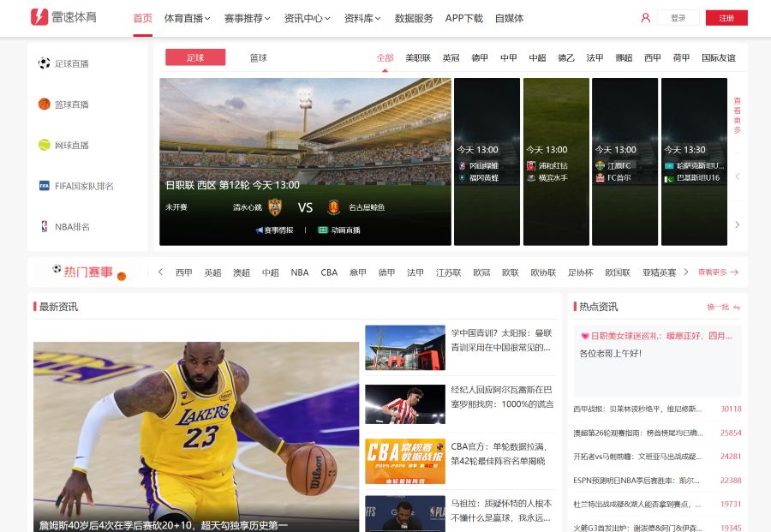
Task: Click the 登录 button
Action: (678, 18)
